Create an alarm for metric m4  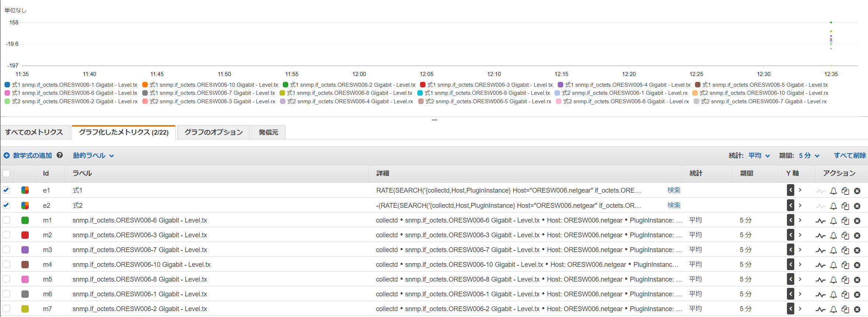click(833, 265)
